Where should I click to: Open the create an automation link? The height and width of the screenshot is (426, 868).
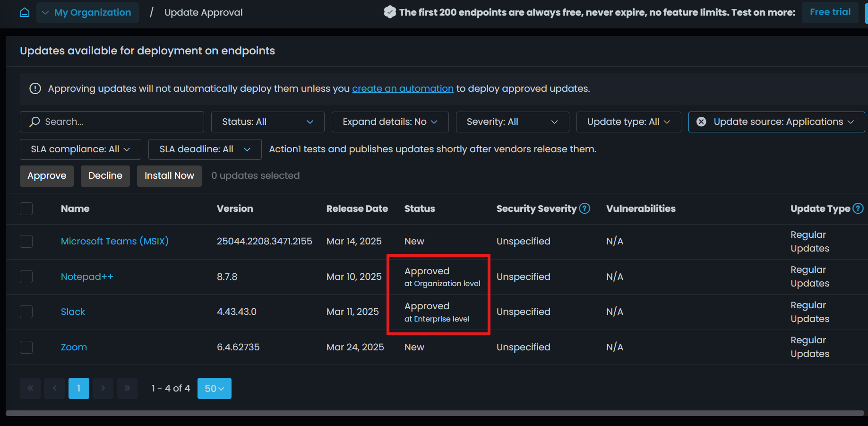tap(403, 88)
